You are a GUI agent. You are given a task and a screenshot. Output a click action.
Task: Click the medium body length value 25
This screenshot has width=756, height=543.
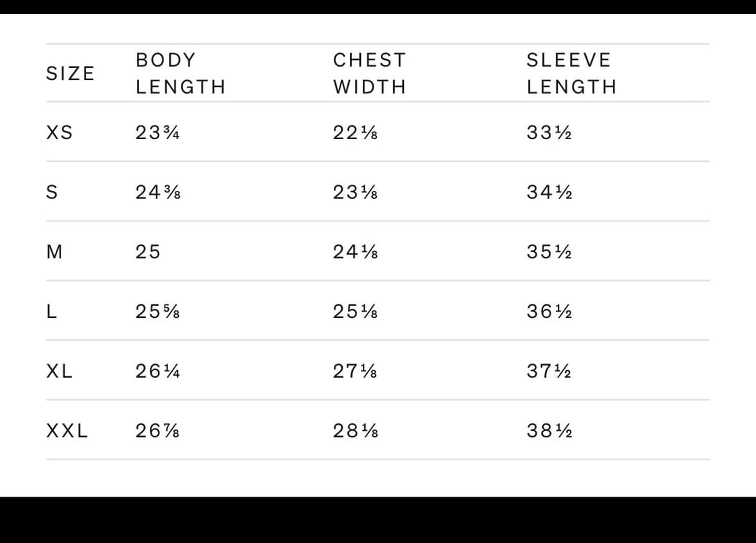point(148,252)
